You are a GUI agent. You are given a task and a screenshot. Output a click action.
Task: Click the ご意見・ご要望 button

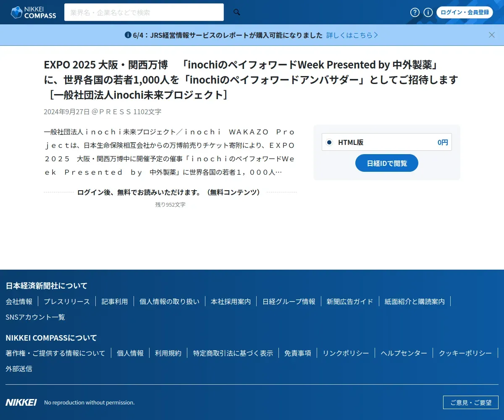point(471,402)
